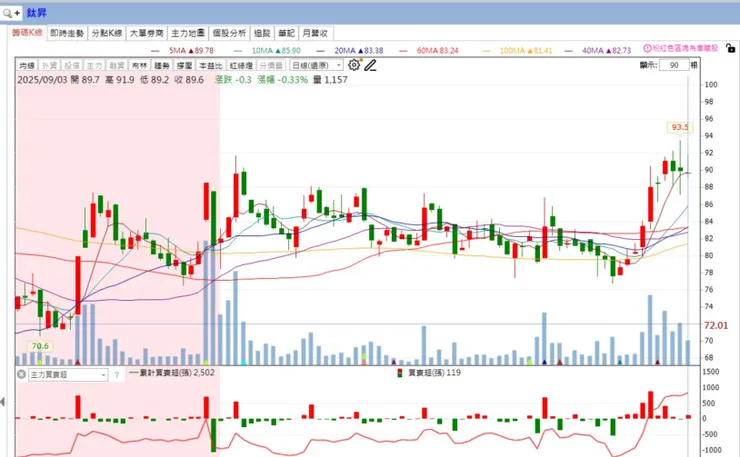740x457 pixels.
Task: Switch to the 追蹤 tab
Action: pyautogui.click(x=262, y=33)
